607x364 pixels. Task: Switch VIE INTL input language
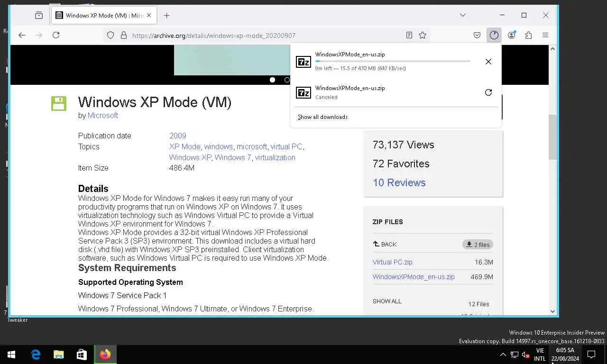(x=540, y=355)
